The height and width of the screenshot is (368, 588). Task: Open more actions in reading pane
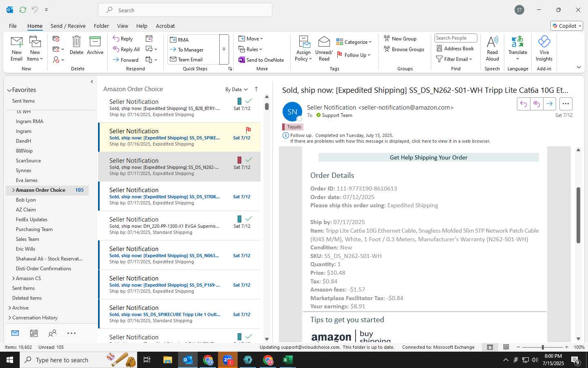pos(566,104)
